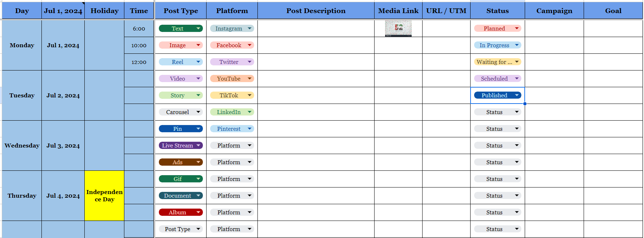Open the Live Stream post type dropdown

tap(181, 145)
